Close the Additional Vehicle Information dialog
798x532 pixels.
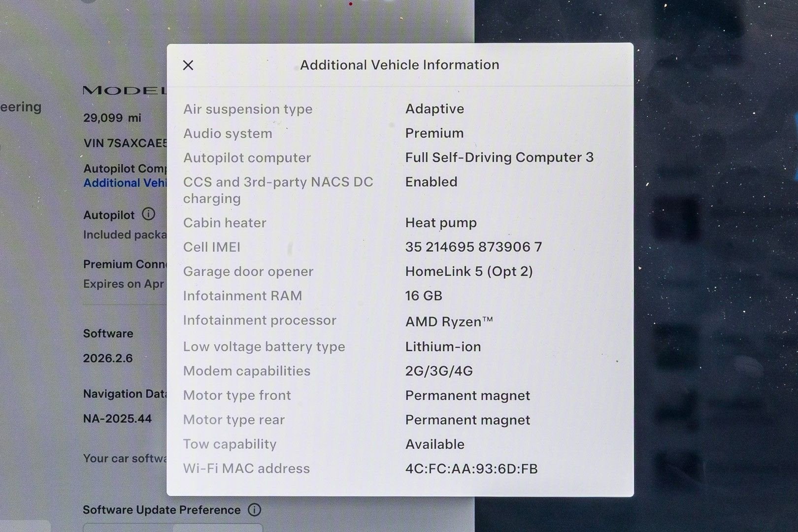[188, 65]
